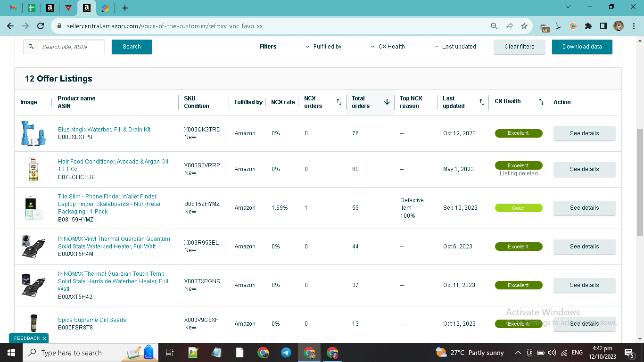Sort by the CX Health column arrows
The width and height of the screenshot is (644, 362).
point(541,102)
